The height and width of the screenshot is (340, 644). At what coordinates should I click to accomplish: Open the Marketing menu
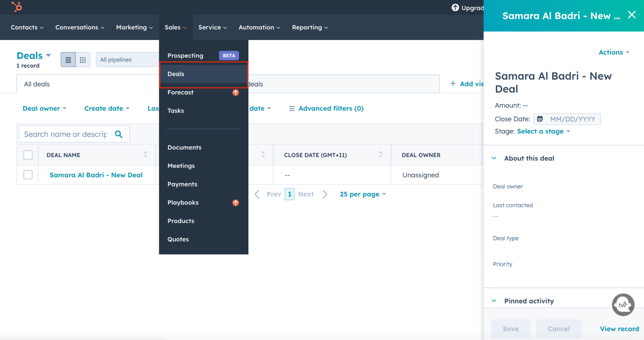point(134,27)
